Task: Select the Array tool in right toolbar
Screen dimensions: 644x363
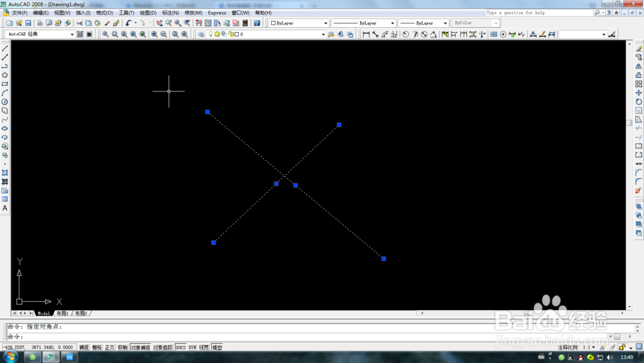Action: click(639, 84)
